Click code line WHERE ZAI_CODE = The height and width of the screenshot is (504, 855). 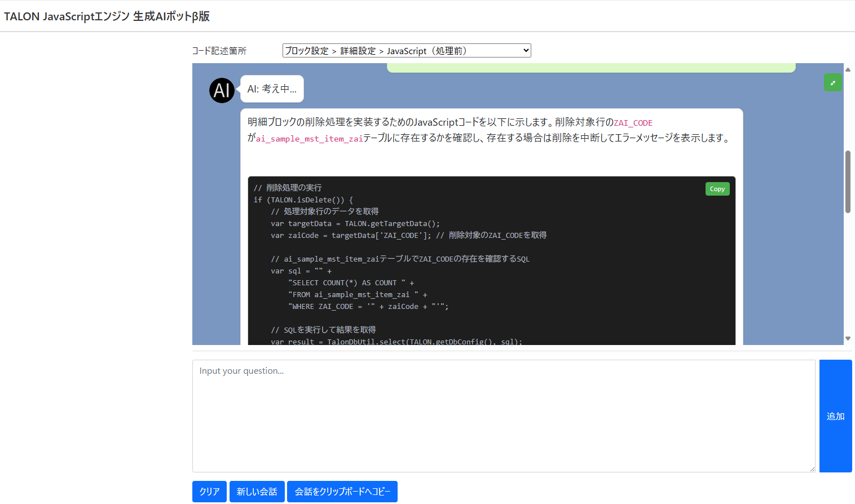pyautogui.click(x=368, y=306)
